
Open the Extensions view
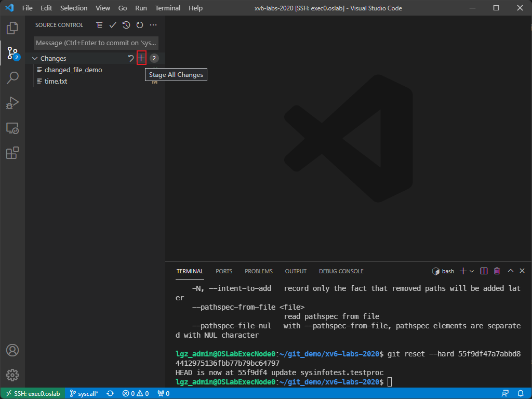pyautogui.click(x=12, y=153)
